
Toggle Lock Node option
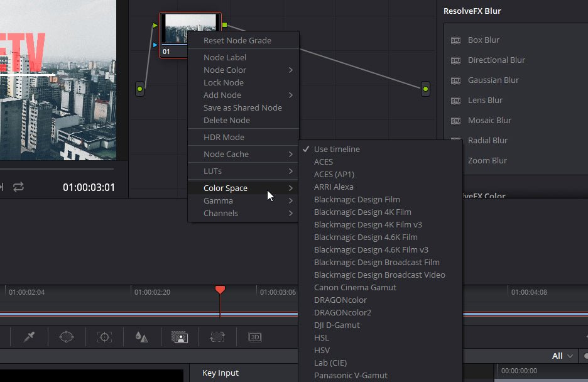tap(243, 82)
